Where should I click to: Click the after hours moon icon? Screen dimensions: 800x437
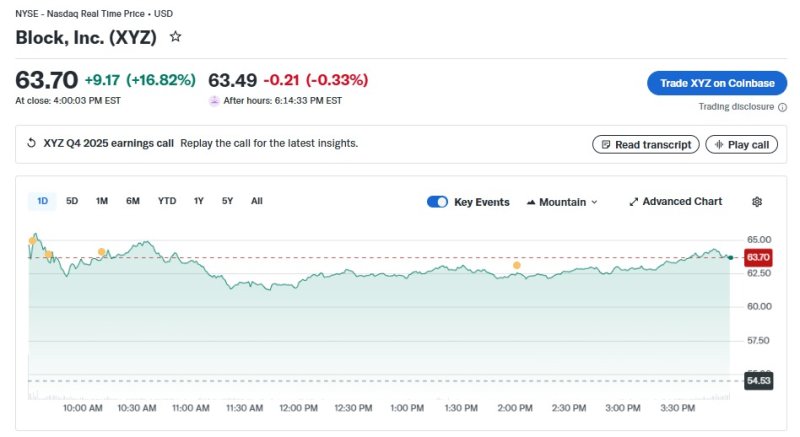[213, 101]
